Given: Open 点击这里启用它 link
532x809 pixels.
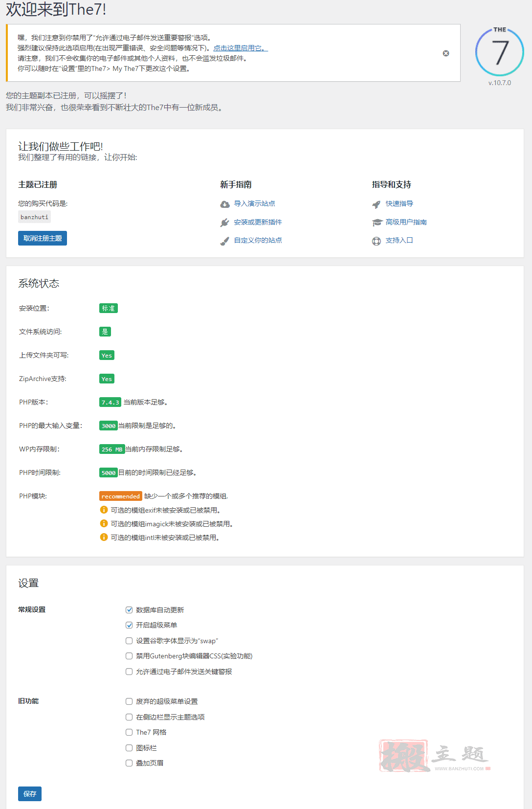Looking at the screenshot, I should [241, 48].
